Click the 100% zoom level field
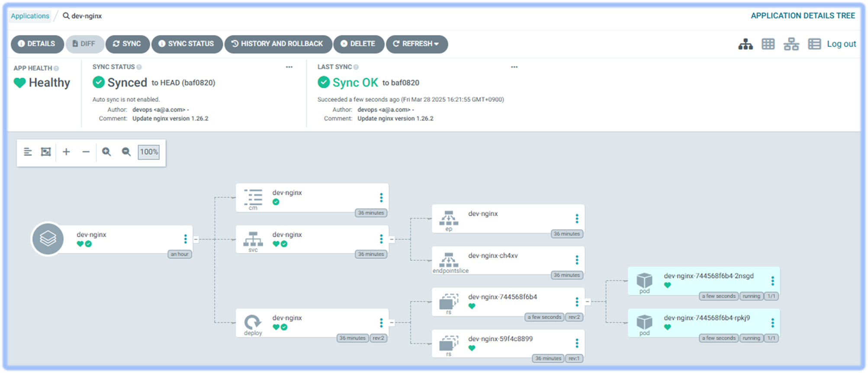 click(x=149, y=152)
